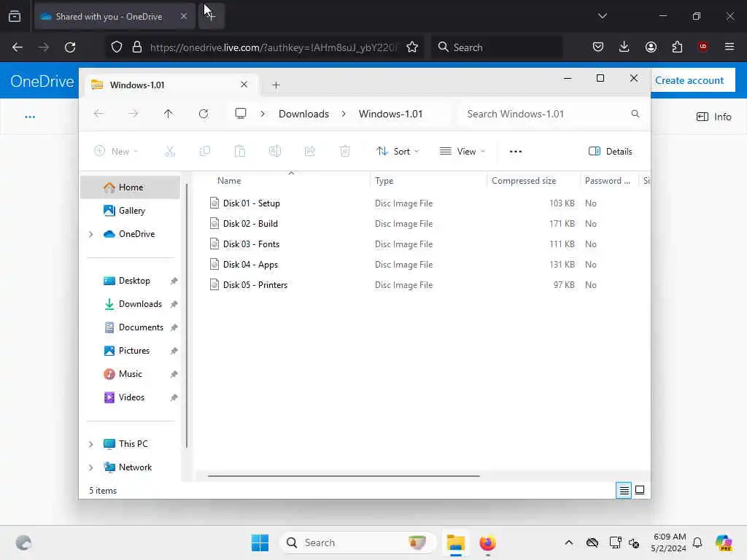
Task: Bookmark this page with the star icon
Action: (412, 47)
